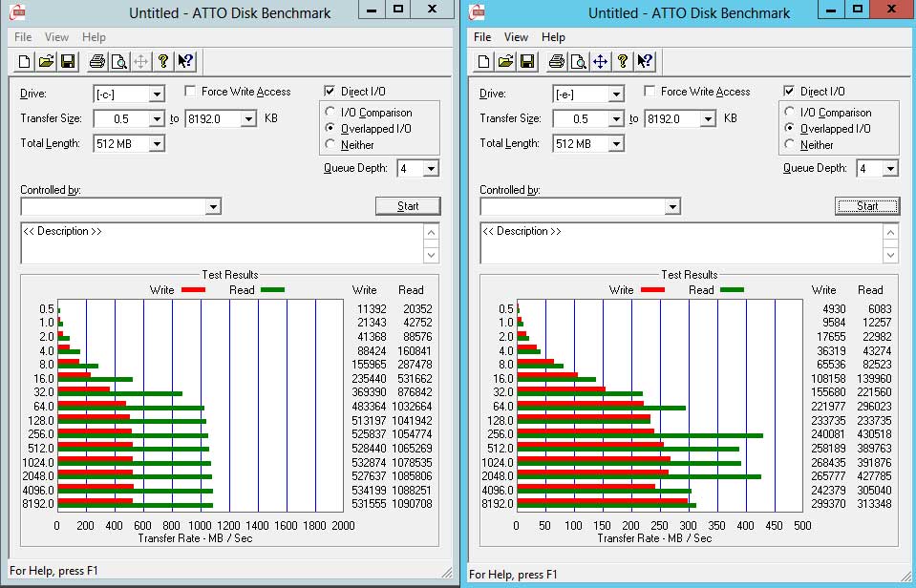Screen dimensions: 916x588
Task: Open File menu in right window
Action: (x=482, y=37)
